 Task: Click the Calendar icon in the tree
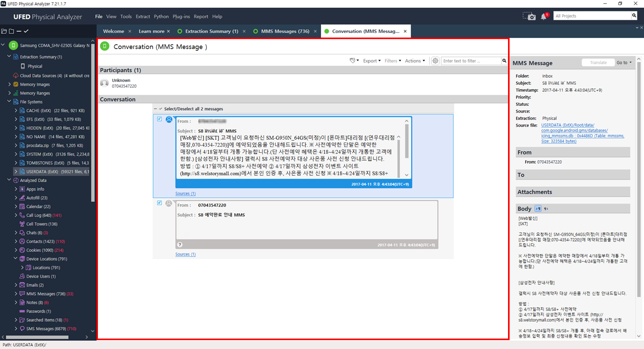pyautogui.click(x=22, y=207)
